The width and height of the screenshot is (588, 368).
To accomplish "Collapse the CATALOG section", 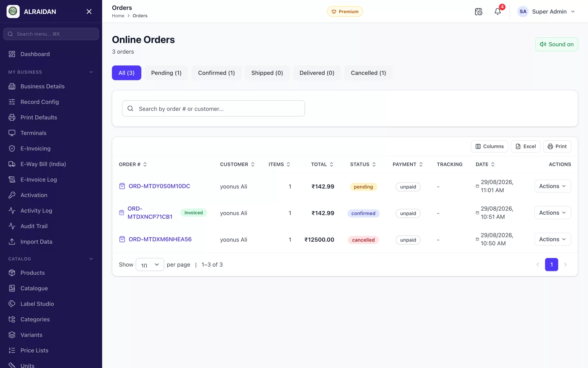I will click(91, 259).
